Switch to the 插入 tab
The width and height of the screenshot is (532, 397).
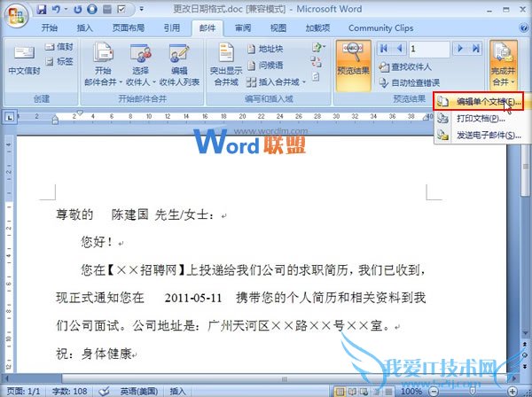click(x=85, y=27)
